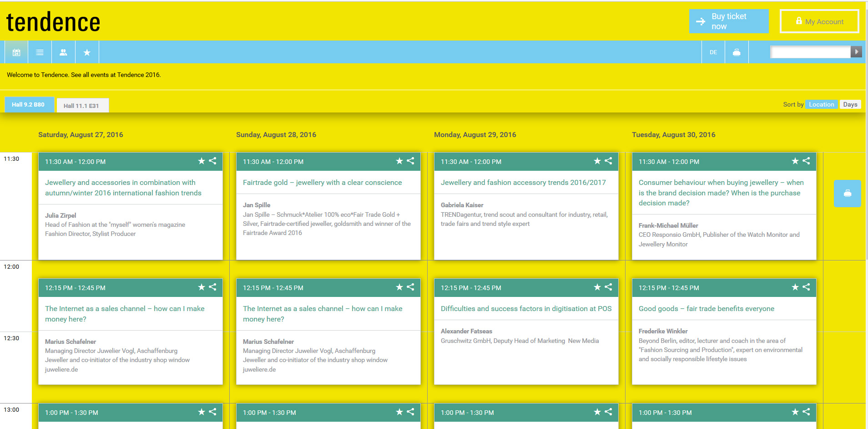Viewport: 868px width, 429px height.
Task: Share Saturday's 1:00 PM session
Action: click(x=212, y=412)
